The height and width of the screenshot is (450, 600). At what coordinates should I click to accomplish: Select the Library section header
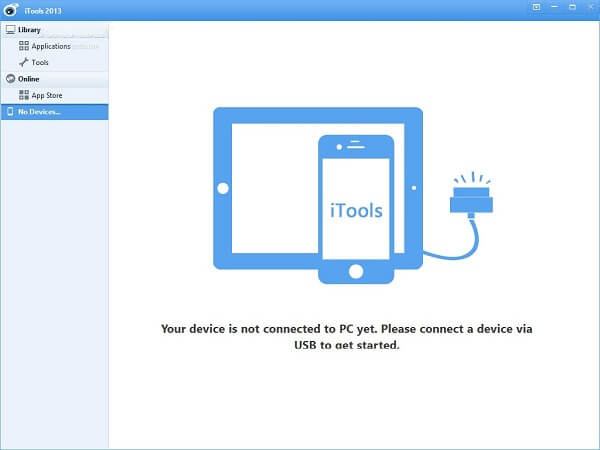55,30
